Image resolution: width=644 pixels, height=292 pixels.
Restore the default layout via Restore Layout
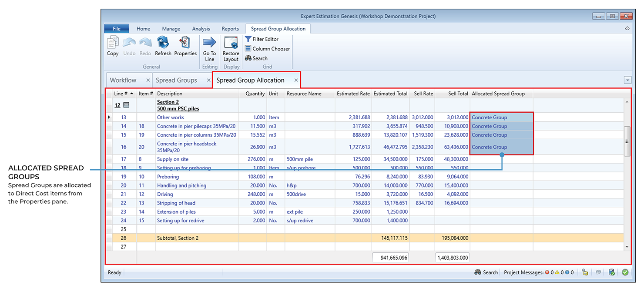click(x=231, y=43)
